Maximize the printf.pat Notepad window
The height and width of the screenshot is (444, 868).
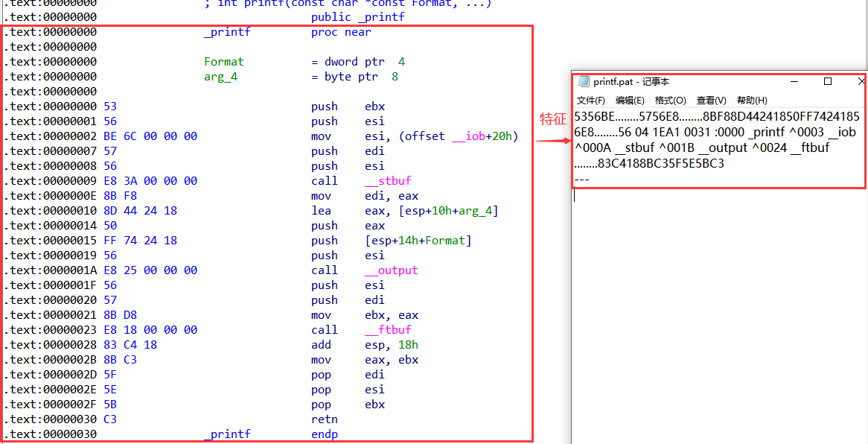tap(827, 82)
